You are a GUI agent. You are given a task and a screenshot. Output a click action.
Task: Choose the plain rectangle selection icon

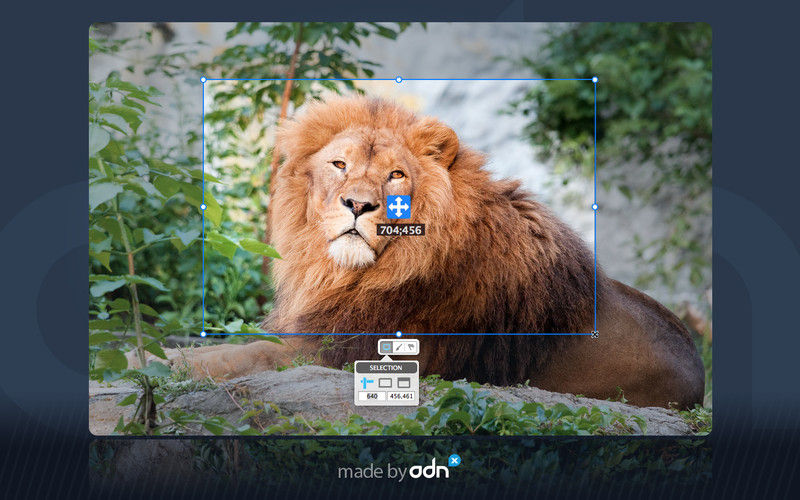click(x=385, y=383)
